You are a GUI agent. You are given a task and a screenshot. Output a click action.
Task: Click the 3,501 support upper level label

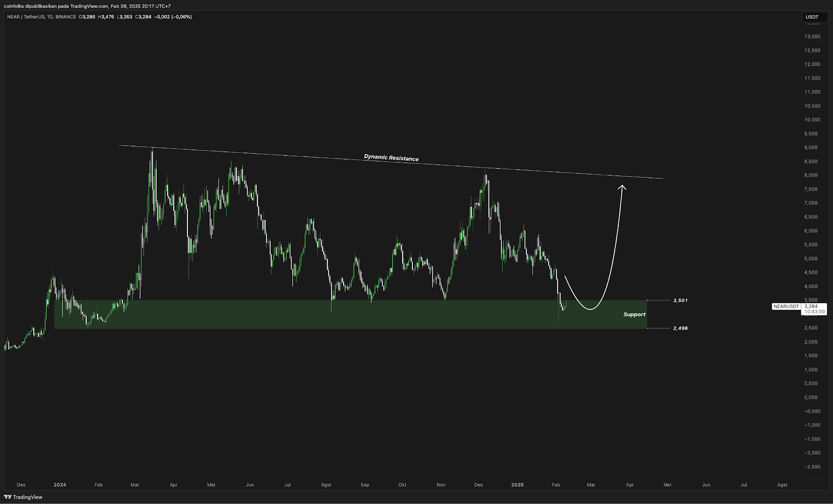point(680,301)
